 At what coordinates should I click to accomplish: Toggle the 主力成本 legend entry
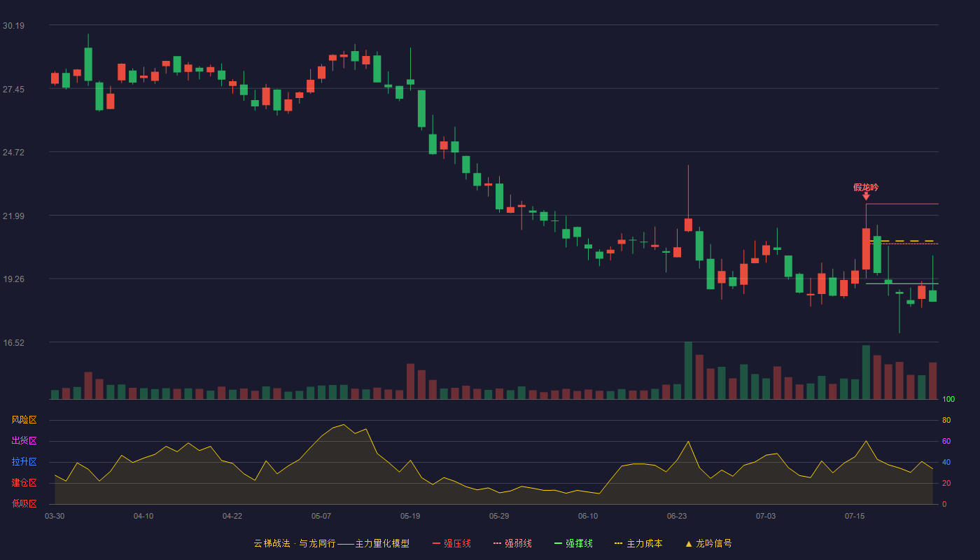638,543
